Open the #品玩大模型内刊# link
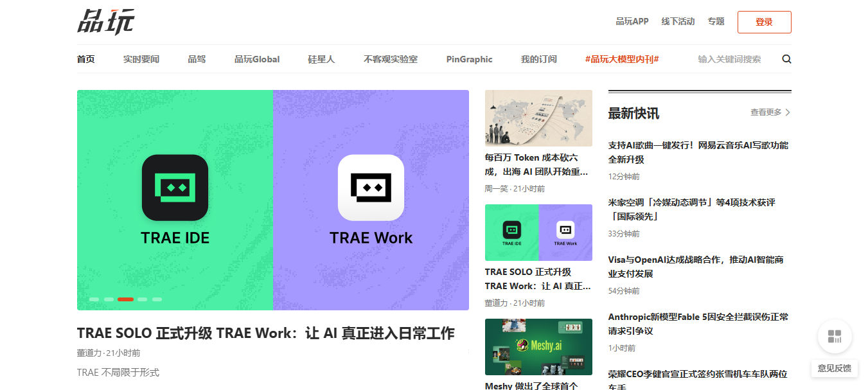The image size is (868, 390). pyautogui.click(x=622, y=59)
